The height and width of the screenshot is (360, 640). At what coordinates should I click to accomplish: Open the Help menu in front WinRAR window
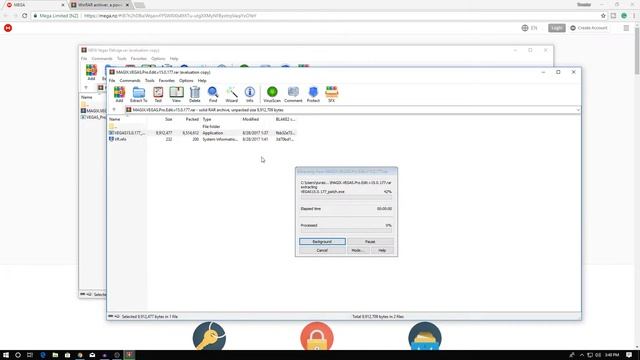pyautogui.click(x=202, y=81)
